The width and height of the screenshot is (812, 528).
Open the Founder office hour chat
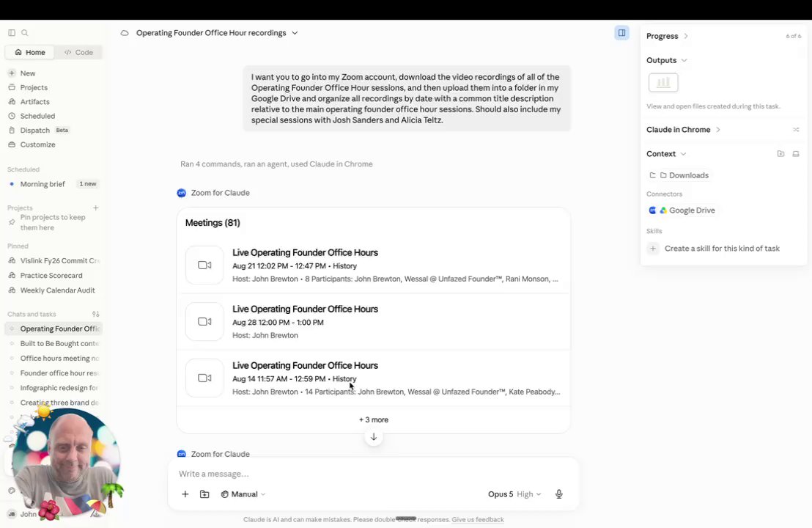[53, 373]
